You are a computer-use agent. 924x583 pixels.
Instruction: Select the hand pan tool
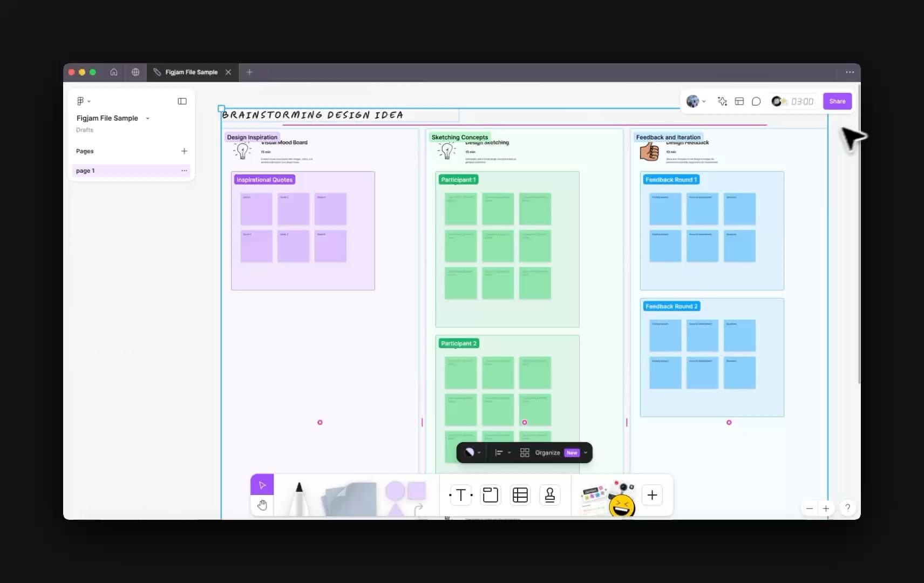[262, 505]
